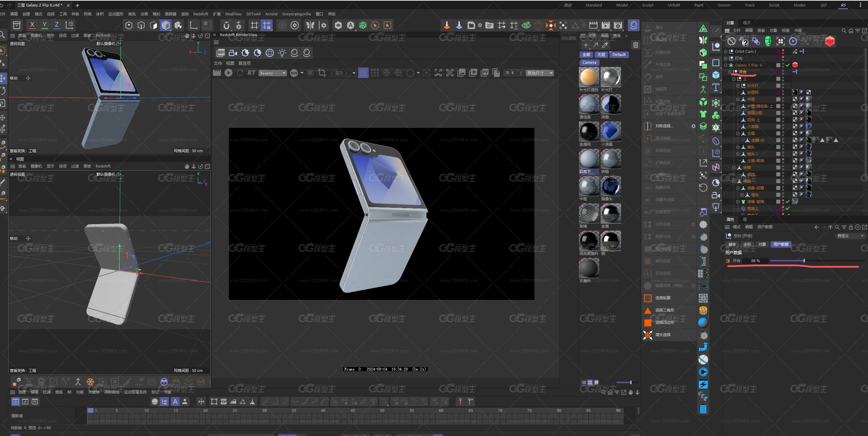Screen dimensions: 868x436
Task: Search the object manager
Action: [844, 31]
